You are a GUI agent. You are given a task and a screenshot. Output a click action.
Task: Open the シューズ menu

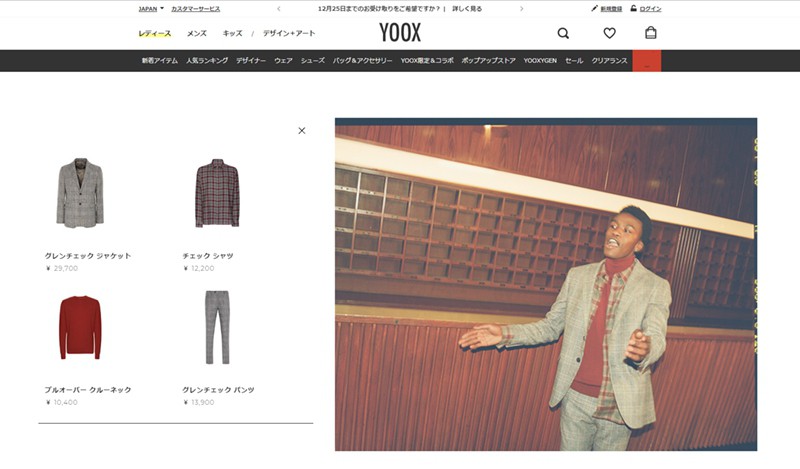312,61
